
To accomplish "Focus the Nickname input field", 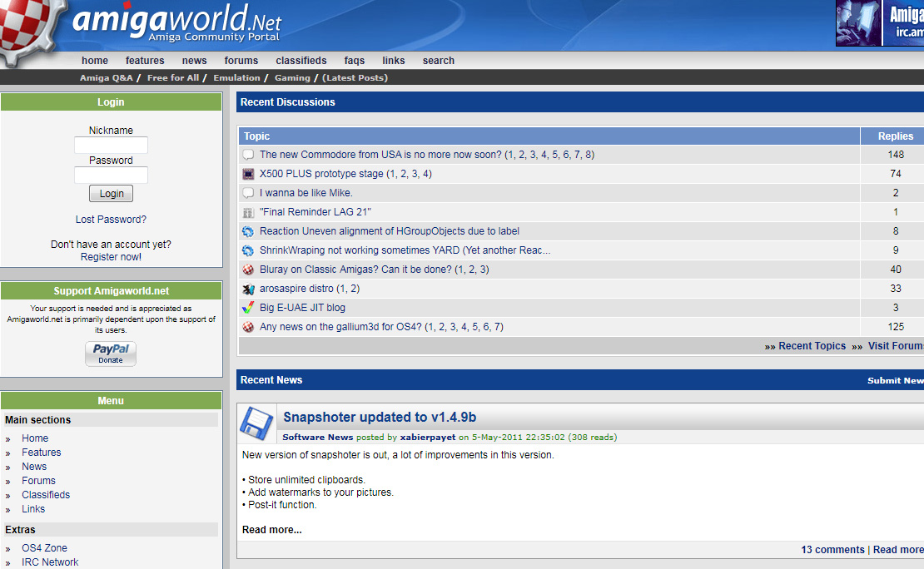I will tap(111, 146).
